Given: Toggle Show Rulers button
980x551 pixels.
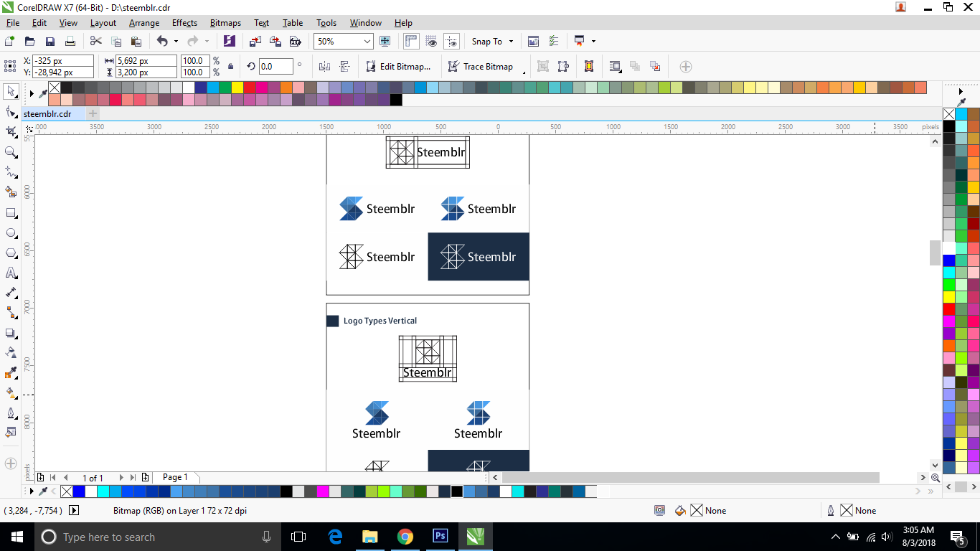Looking at the screenshot, I should click(x=411, y=41).
